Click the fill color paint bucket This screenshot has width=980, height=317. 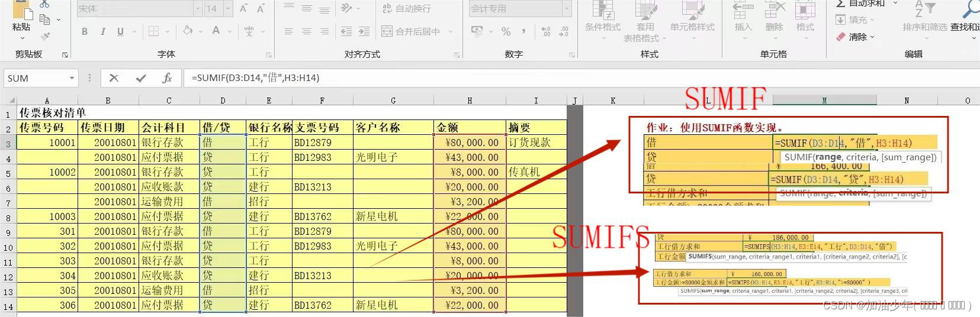click(188, 31)
